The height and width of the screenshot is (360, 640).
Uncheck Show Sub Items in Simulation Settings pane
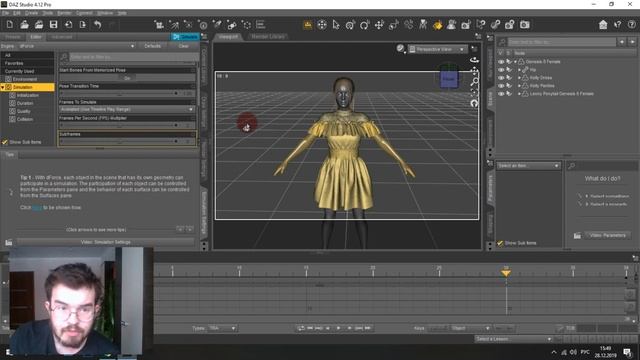pos(5,142)
